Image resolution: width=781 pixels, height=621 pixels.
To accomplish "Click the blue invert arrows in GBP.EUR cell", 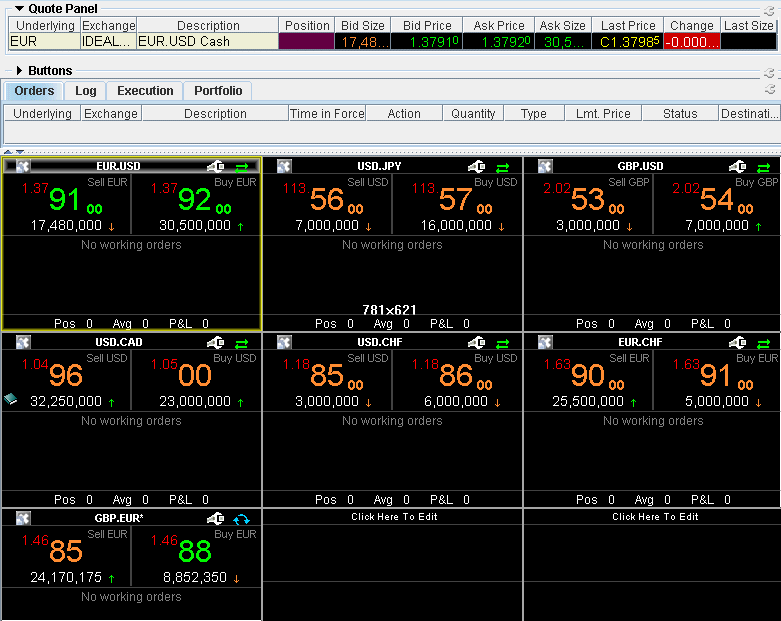I will pyautogui.click(x=242, y=519).
